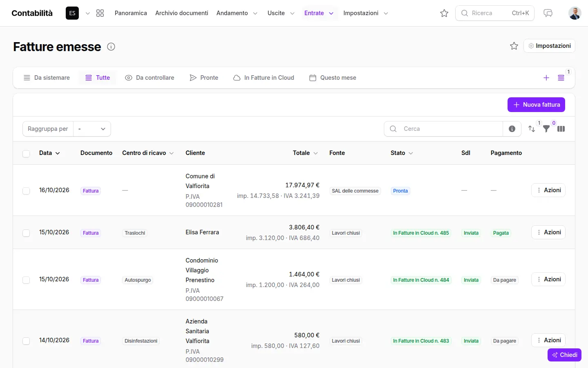Open the view list icon with badge
Screen dimensions: 588x368
point(561,78)
